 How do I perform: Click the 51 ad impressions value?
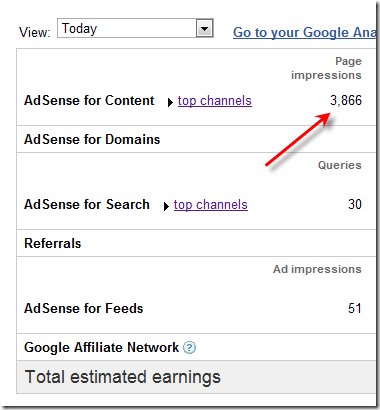[355, 308]
